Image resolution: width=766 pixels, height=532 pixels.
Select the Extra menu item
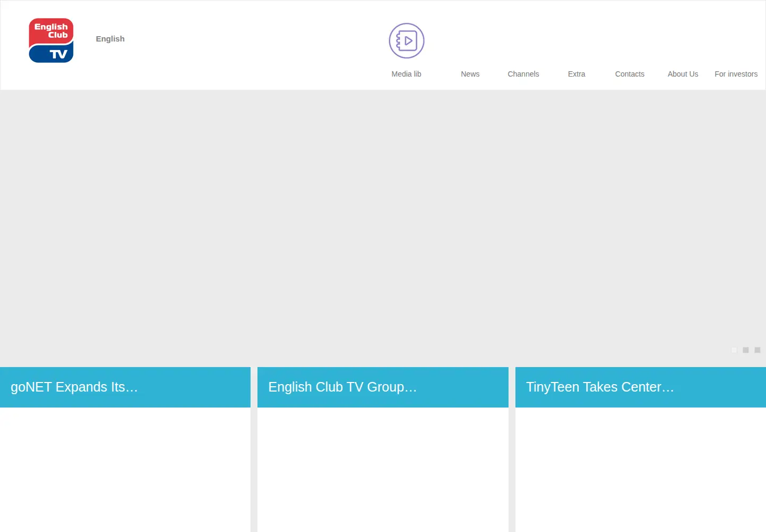pyautogui.click(x=577, y=74)
